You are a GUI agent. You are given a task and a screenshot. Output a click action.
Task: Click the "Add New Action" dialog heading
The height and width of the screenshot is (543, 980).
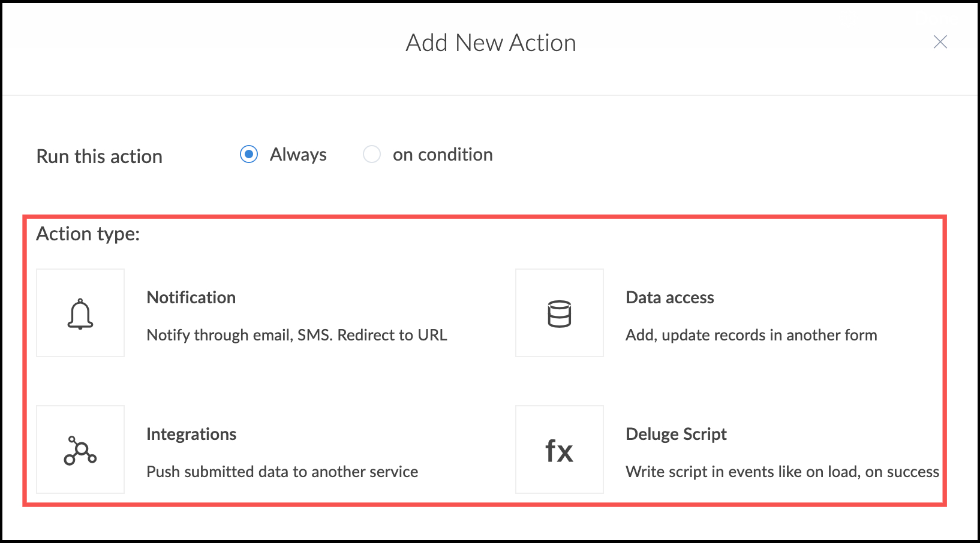(x=491, y=43)
